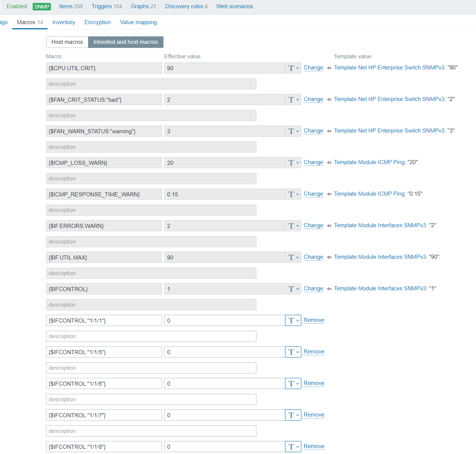Click description field under {$IFCONTROL:"1/1/5"}
476x454 pixels.
[151, 368]
